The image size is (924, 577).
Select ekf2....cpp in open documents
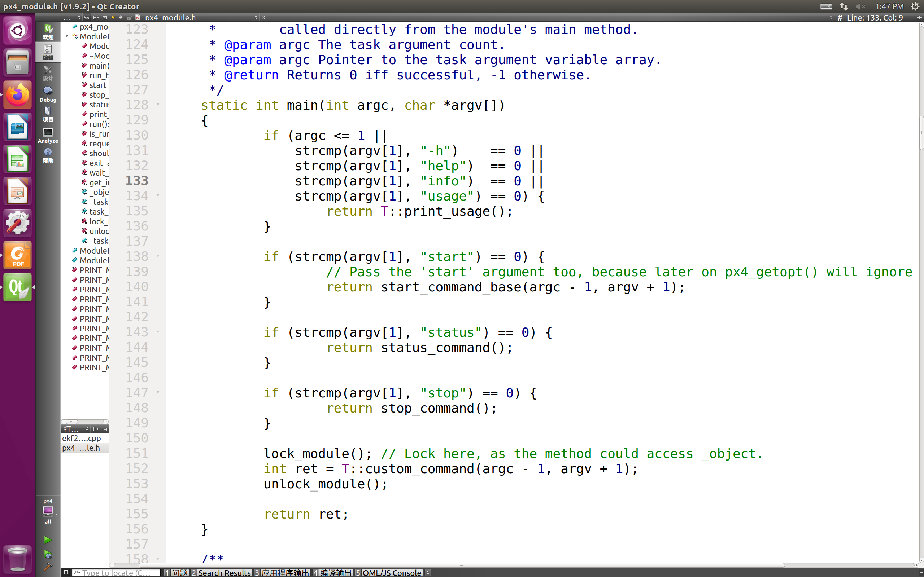tap(82, 438)
